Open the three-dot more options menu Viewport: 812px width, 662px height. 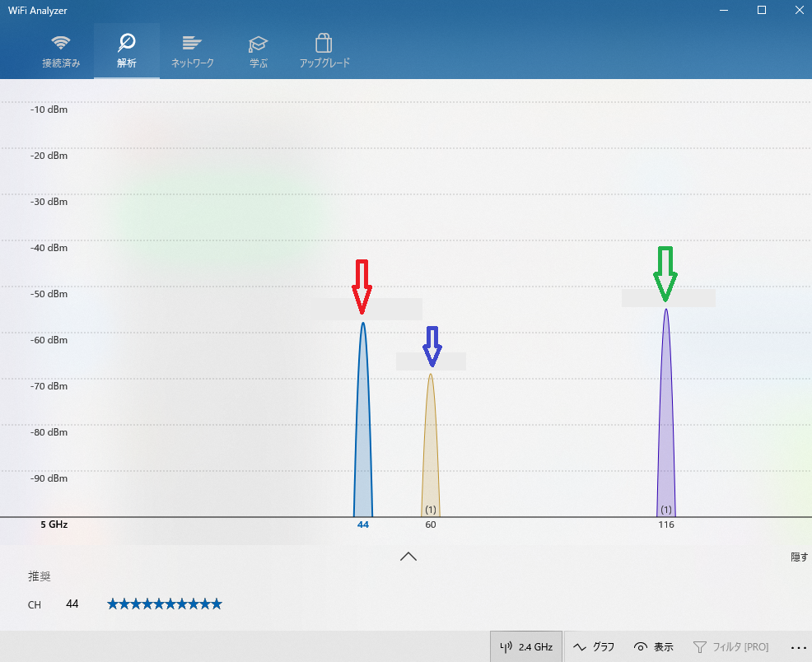coord(798,647)
